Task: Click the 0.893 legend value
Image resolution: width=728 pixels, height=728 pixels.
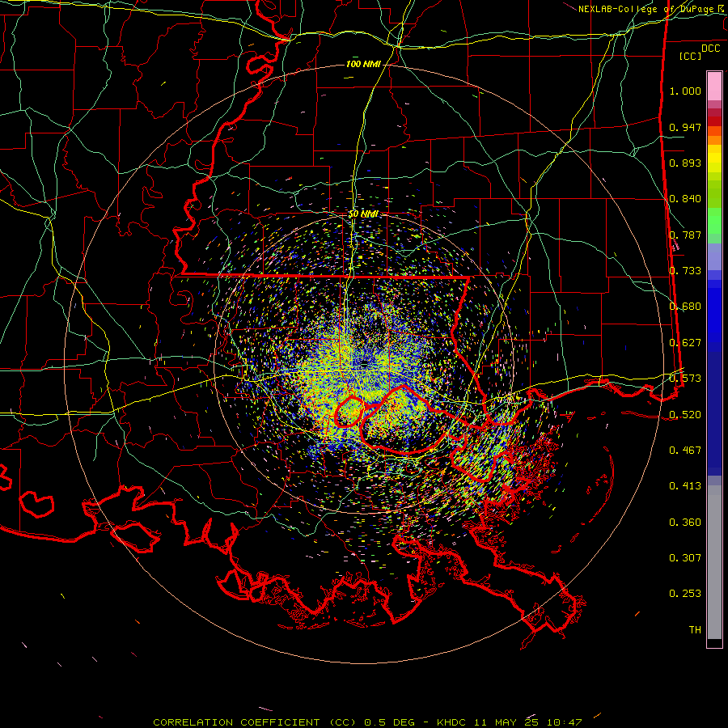Action: pyautogui.click(x=685, y=163)
